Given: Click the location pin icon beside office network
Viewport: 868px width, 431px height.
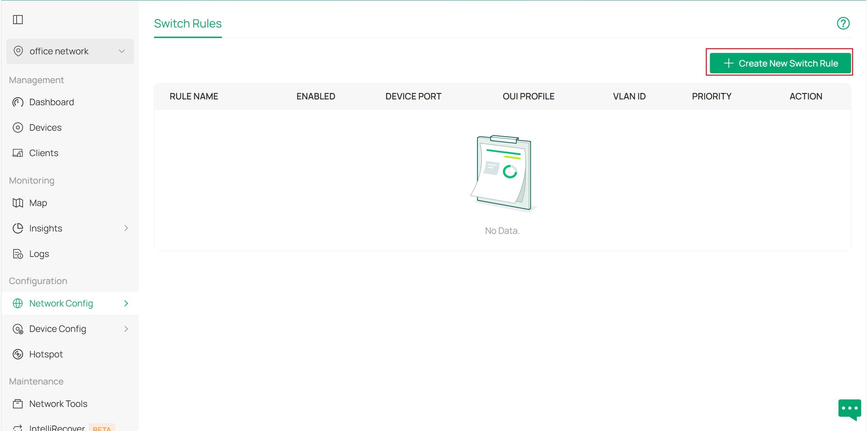Looking at the screenshot, I should point(18,51).
